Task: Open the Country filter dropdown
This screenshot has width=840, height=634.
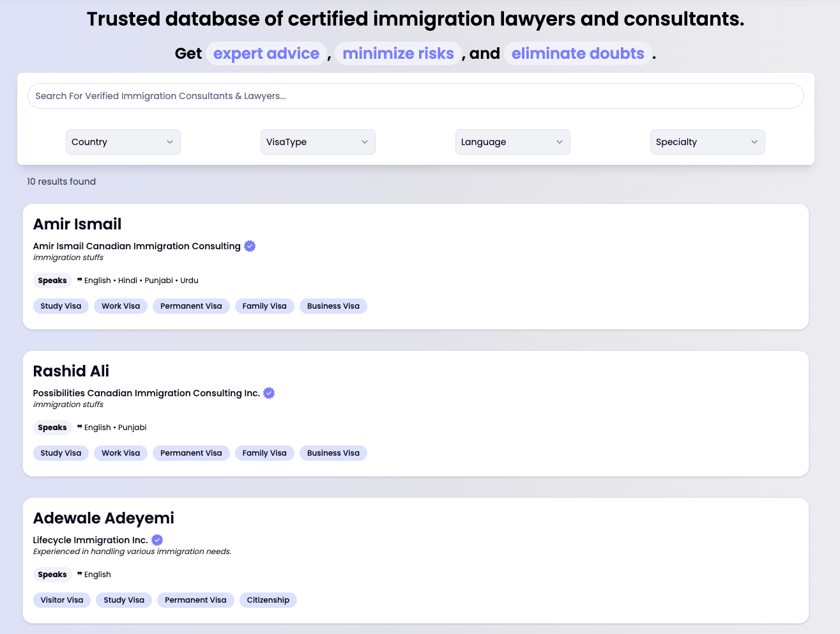Action: click(123, 142)
